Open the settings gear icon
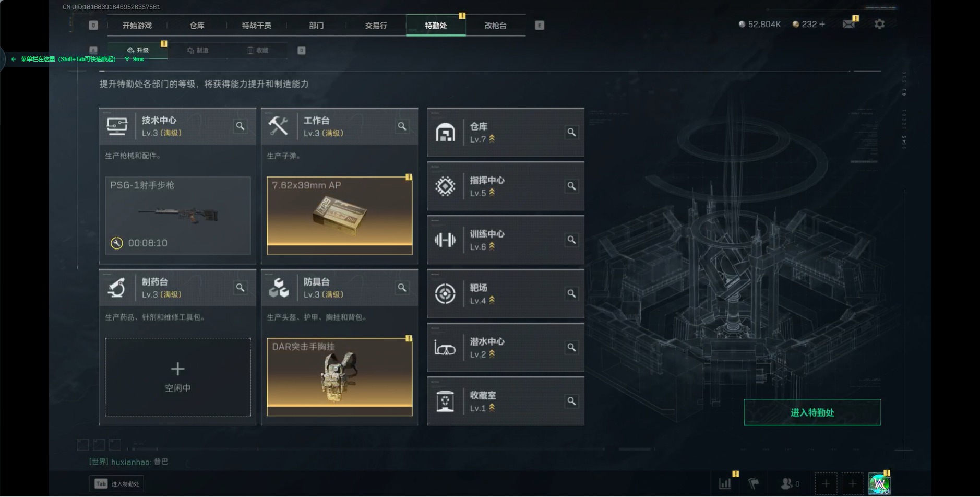 [879, 24]
